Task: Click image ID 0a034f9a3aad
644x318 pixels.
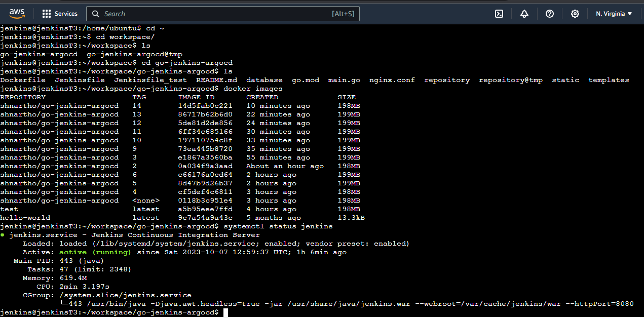Action: [x=205, y=166]
